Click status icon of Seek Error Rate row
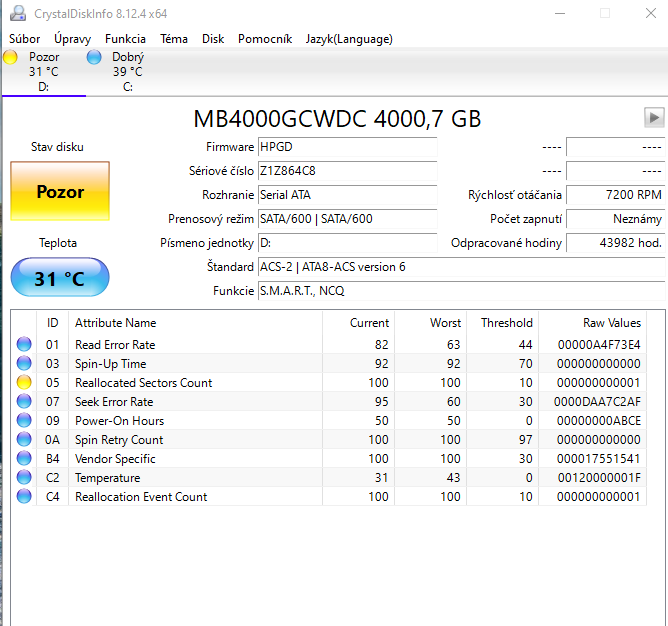This screenshot has height=626, width=668. (x=24, y=401)
